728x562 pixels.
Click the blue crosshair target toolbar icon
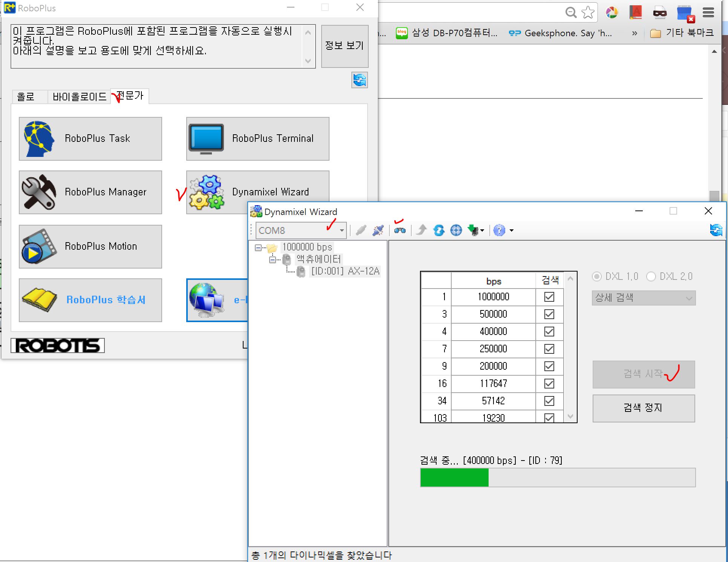coord(456,230)
